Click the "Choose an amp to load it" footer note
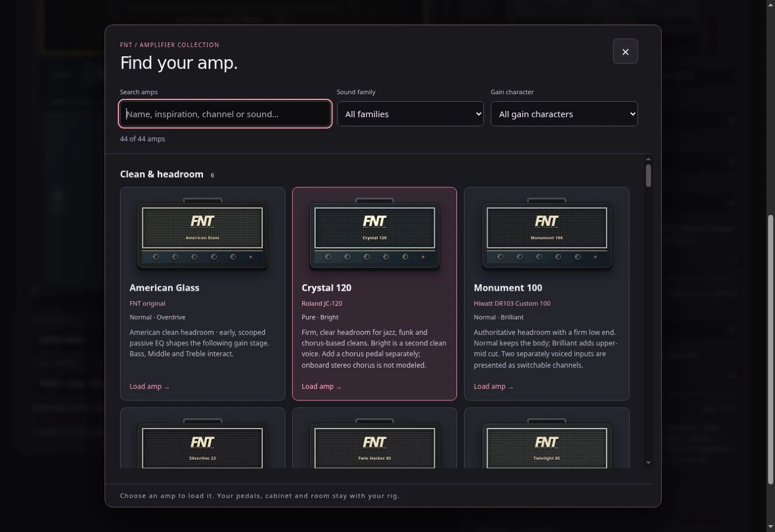The height and width of the screenshot is (532, 775). [260, 496]
